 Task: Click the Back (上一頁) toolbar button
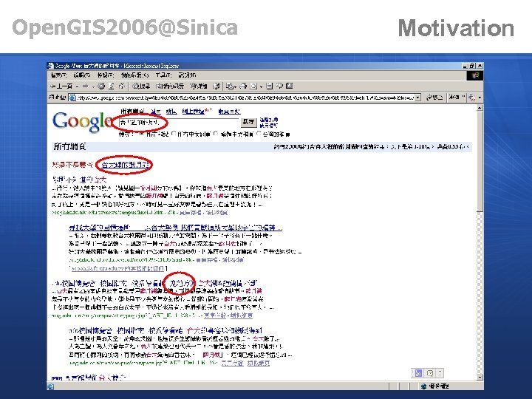click(61, 86)
